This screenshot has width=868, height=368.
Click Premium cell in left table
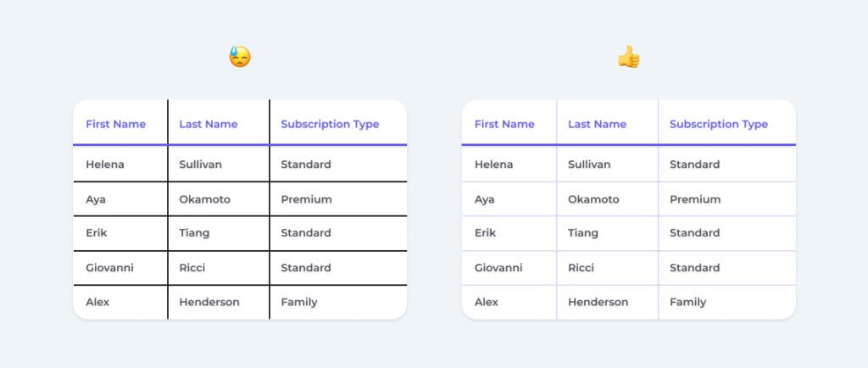306,199
